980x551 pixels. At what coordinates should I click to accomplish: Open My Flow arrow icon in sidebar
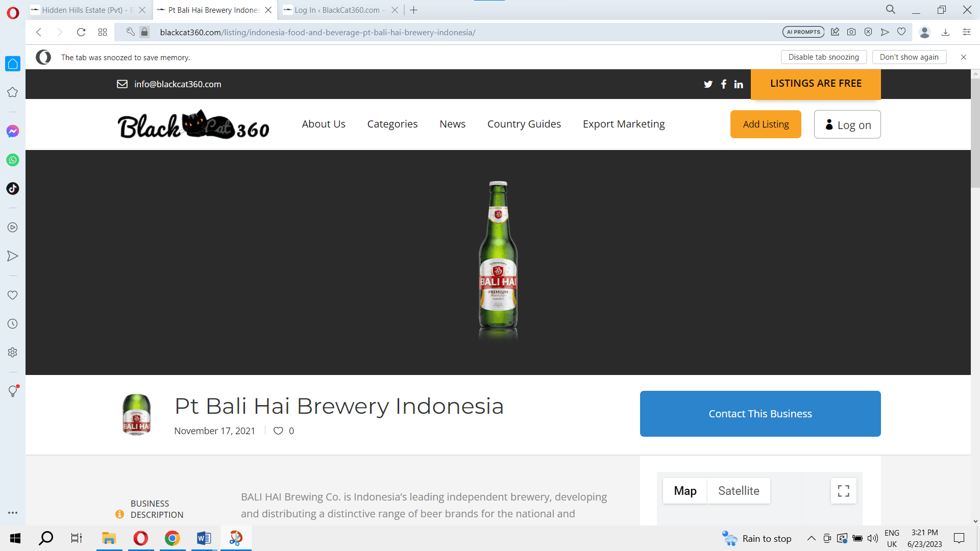(x=13, y=256)
